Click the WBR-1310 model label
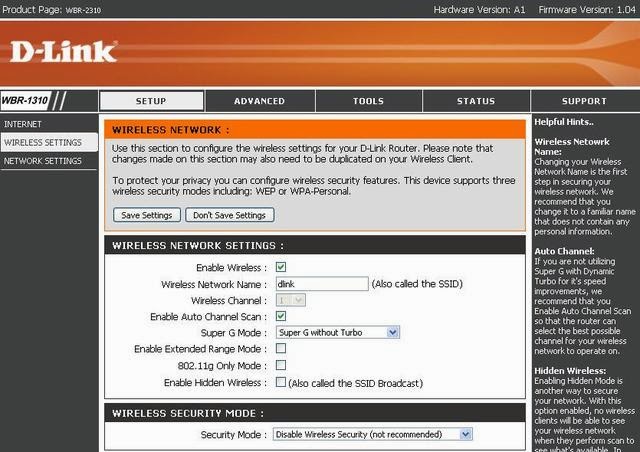640x452 pixels. click(x=25, y=100)
